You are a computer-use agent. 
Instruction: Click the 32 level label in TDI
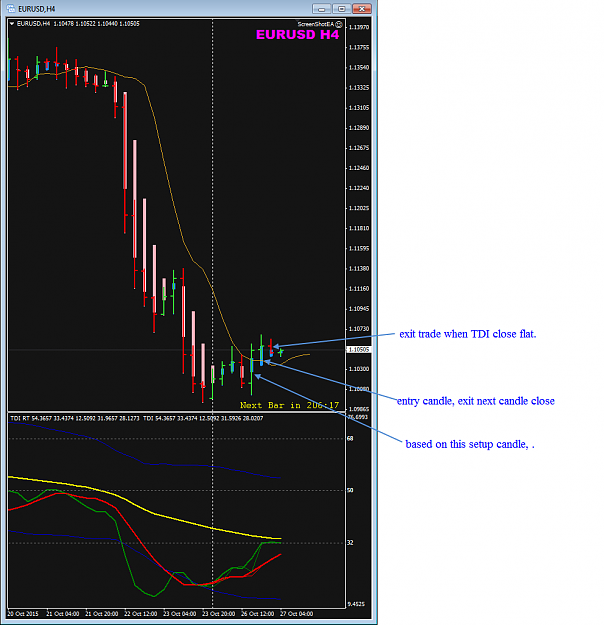(350, 543)
